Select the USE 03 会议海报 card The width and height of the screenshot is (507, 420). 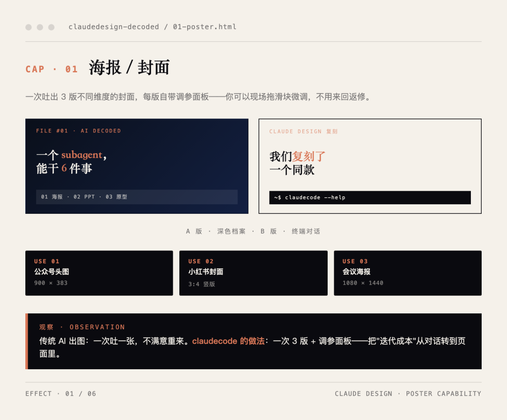[407, 273]
